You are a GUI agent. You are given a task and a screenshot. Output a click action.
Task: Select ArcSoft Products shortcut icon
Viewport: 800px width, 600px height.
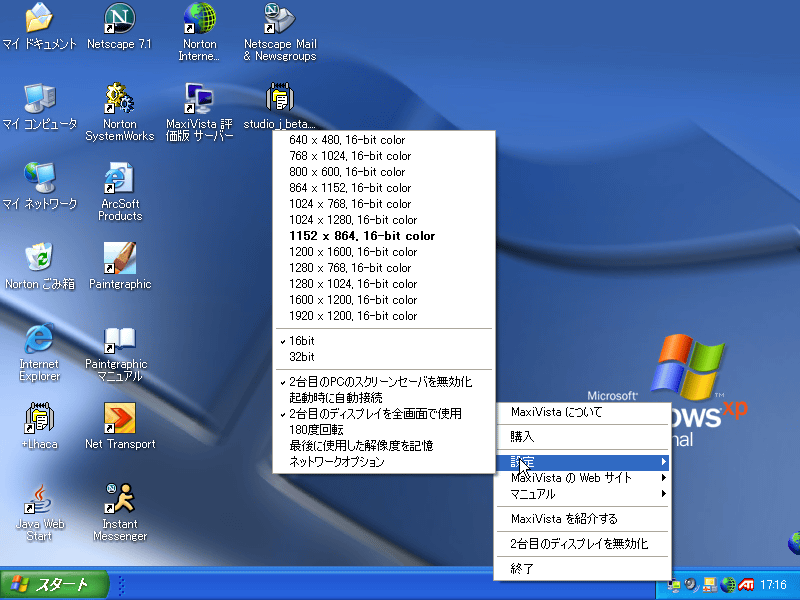(119, 178)
